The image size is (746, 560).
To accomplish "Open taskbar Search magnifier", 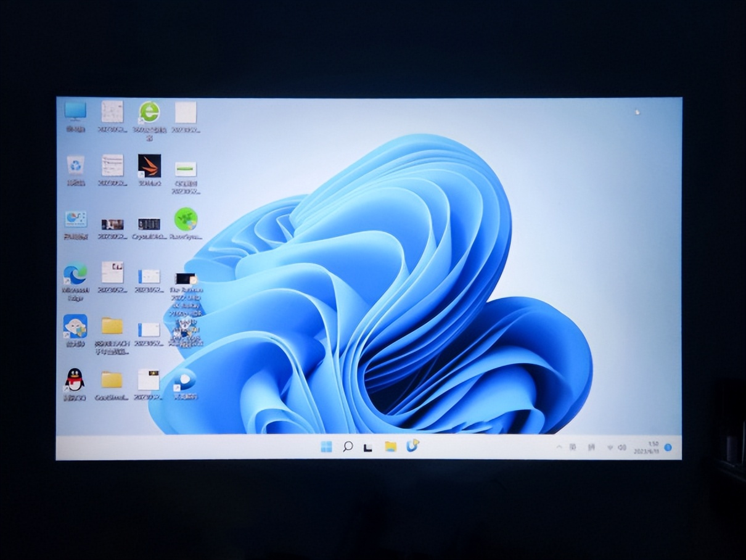I will pyautogui.click(x=348, y=447).
